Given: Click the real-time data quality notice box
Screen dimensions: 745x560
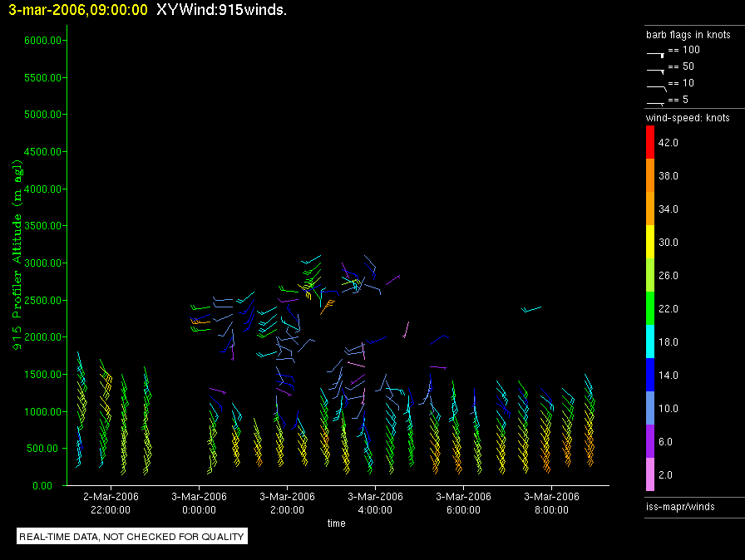Looking at the screenshot, I should click(132, 537).
